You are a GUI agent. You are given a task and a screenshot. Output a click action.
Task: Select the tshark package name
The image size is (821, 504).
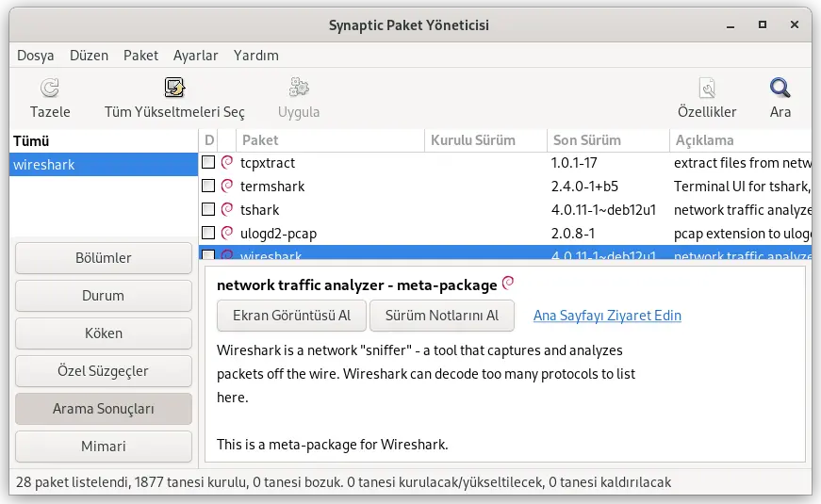coord(260,210)
